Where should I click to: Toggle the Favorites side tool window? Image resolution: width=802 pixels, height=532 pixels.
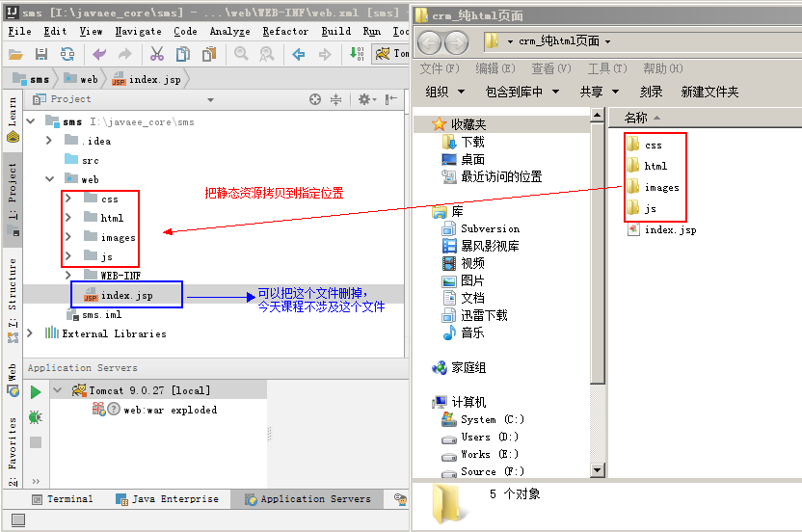13,450
